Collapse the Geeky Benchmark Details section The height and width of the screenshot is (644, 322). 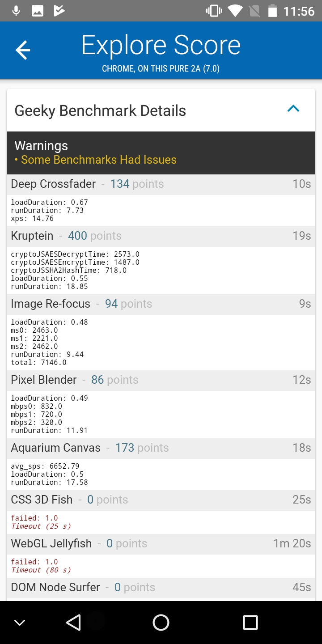click(x=293, y=109)
